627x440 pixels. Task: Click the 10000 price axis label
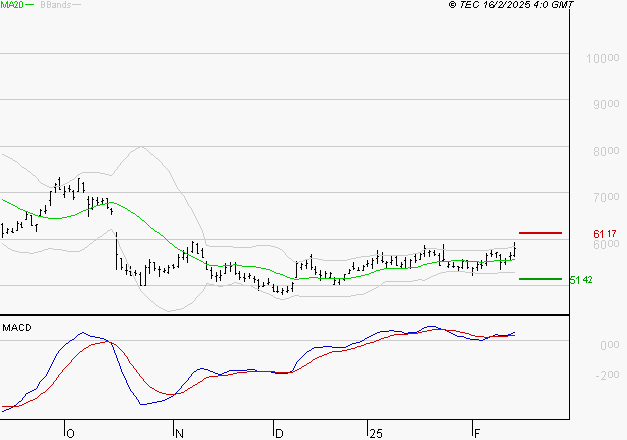coord(603,58)
